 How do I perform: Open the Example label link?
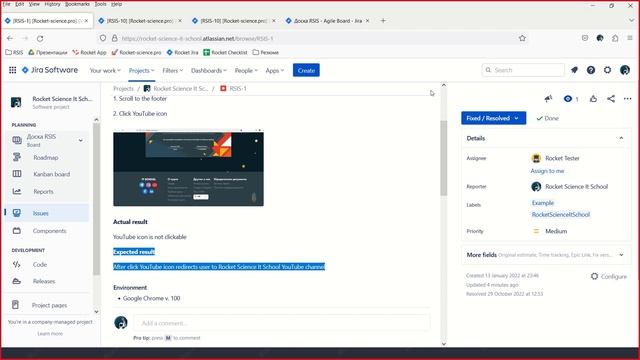[543, 203]
